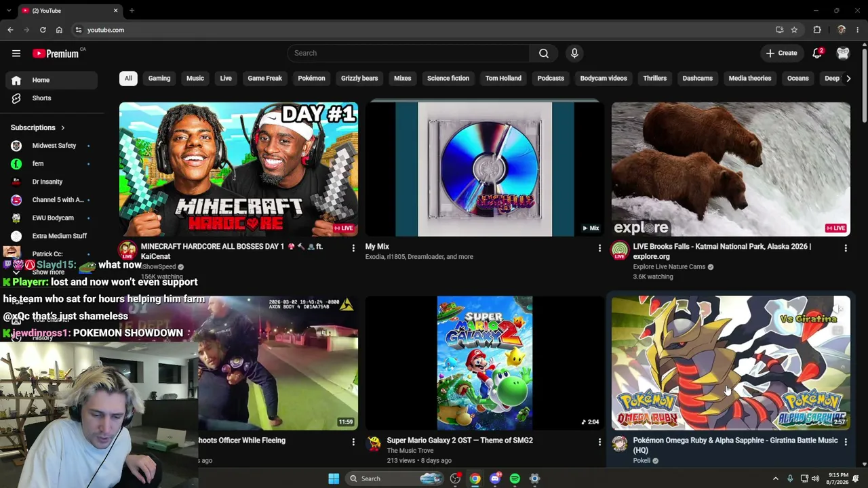Viewport: 868px width, 488px height.
Task: Select the Gaming filter chip
Action: point(159,79)
